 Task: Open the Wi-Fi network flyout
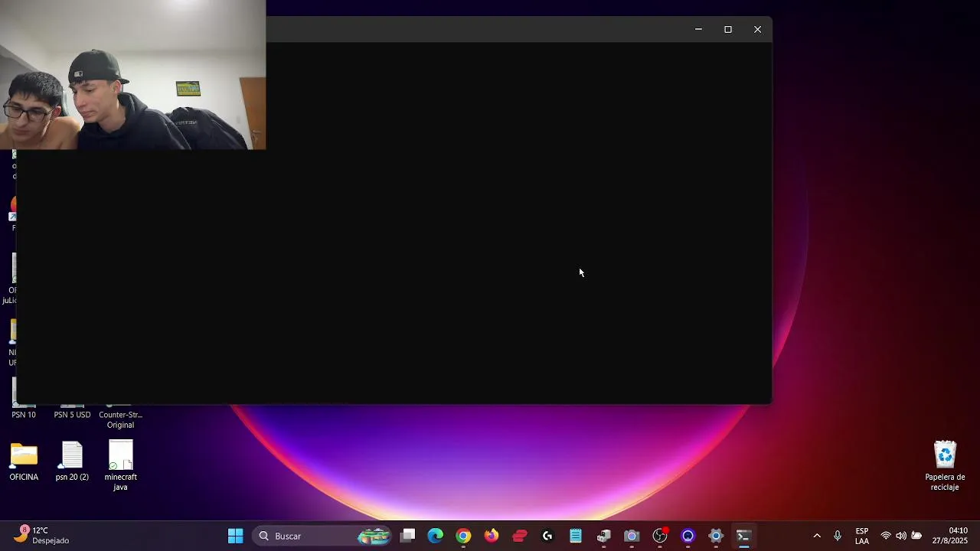(x=886, y=536)
